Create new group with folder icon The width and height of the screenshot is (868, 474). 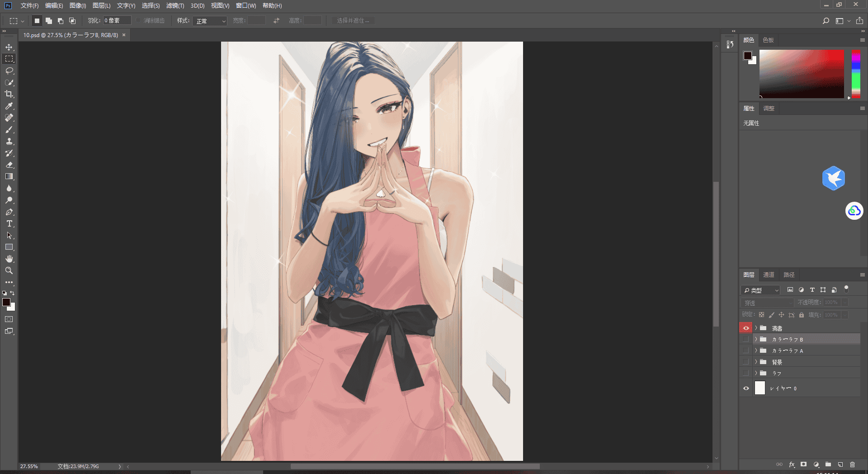point(828,465)
